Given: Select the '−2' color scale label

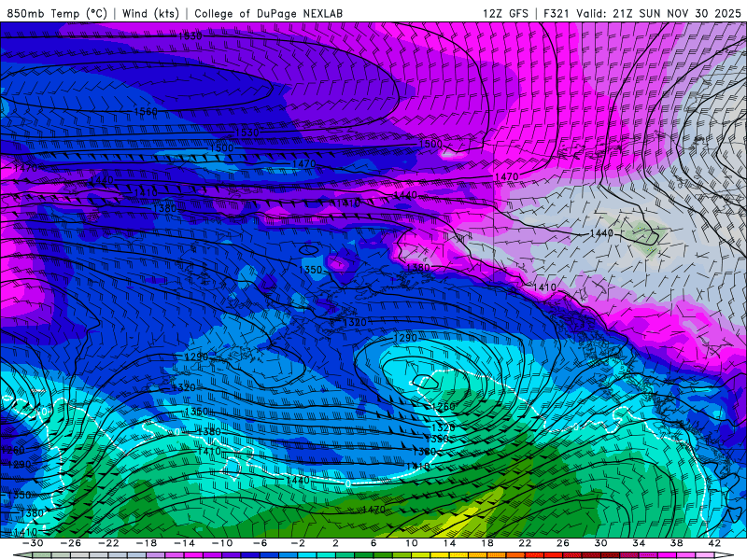Looking at the screenshot, I should 298,543.
